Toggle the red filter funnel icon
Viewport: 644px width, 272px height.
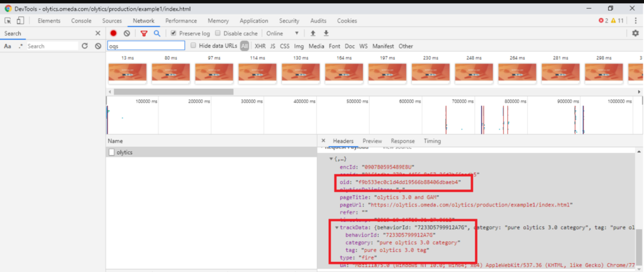144,33
